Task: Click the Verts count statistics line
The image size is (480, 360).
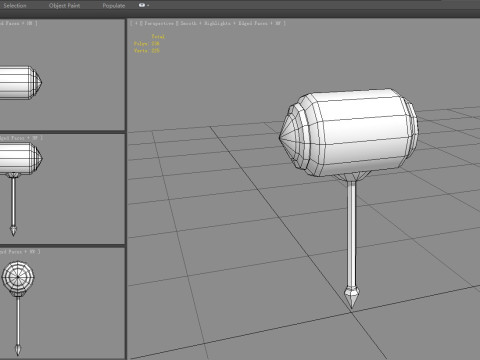Action: coord(147,51)
